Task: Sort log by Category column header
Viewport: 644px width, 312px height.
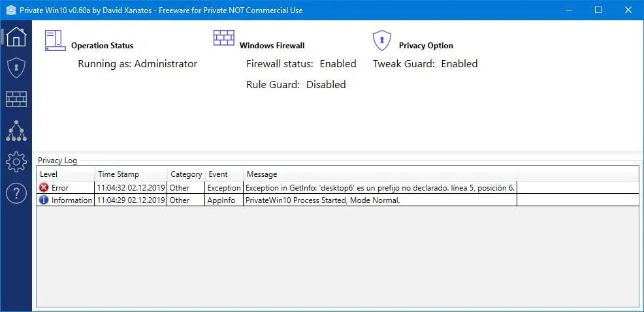Action: [186, 174]
